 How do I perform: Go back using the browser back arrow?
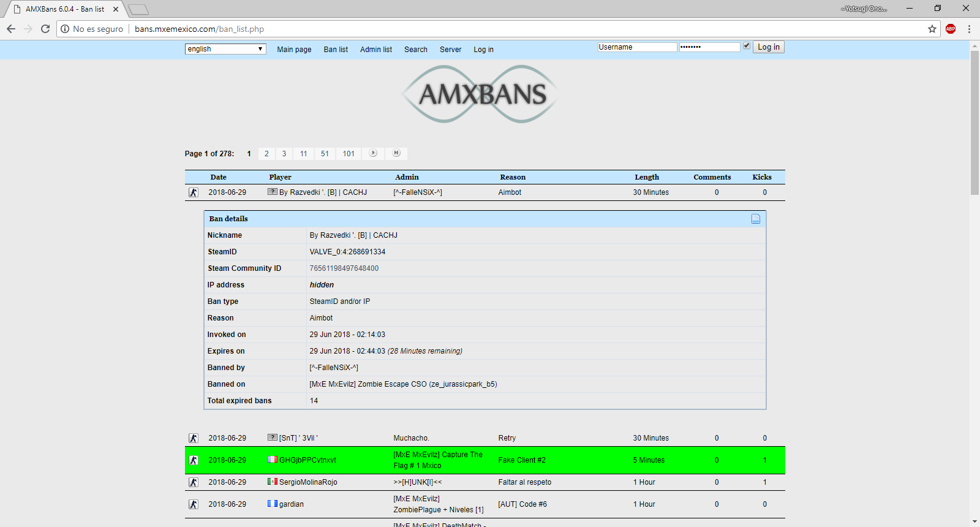pyautogui.click(x=10, y=29)
